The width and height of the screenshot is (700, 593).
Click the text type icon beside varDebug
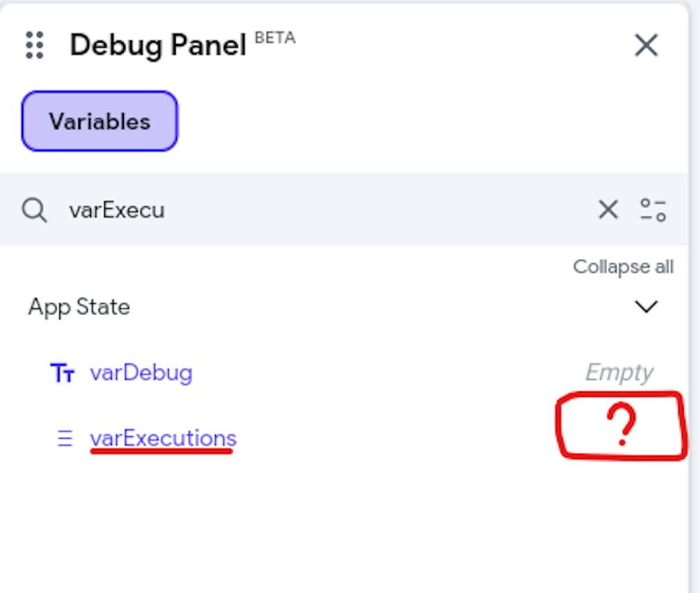(x=63, y=373)
